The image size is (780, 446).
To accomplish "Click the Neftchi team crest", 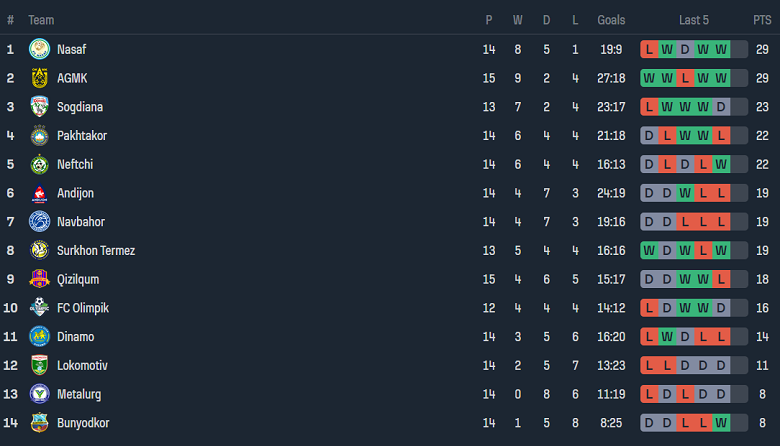I will pos(39,164).
